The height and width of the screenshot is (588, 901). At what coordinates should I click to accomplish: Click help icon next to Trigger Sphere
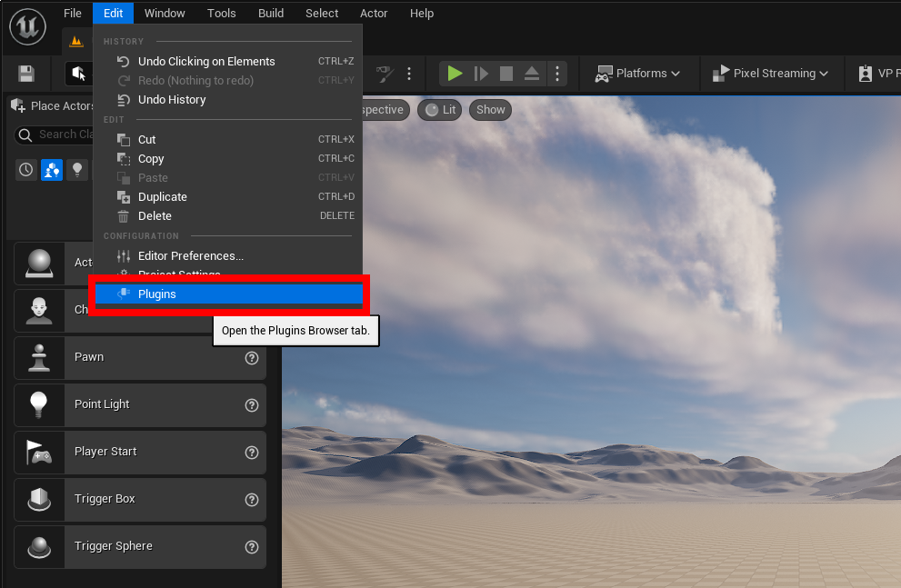click(x=252, y=547)
